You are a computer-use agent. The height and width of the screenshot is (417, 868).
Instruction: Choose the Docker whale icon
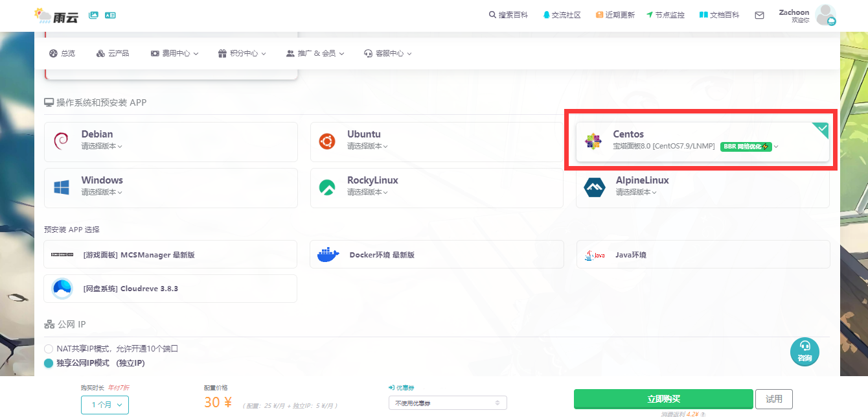click(328, 254)
